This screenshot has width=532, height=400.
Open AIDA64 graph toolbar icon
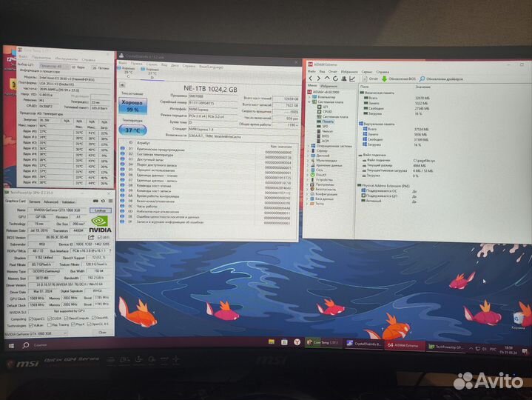352,79
